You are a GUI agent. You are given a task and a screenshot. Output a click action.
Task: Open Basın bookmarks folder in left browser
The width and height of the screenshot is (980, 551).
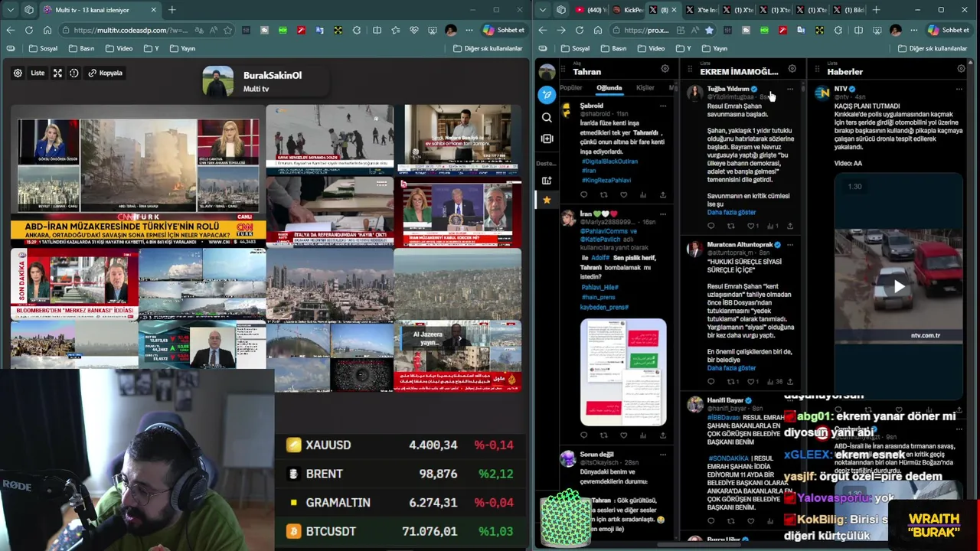pos(81,48)
